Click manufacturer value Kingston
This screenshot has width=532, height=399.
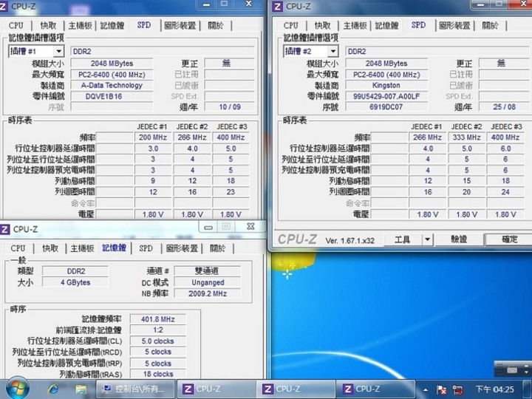click(386, 86)
